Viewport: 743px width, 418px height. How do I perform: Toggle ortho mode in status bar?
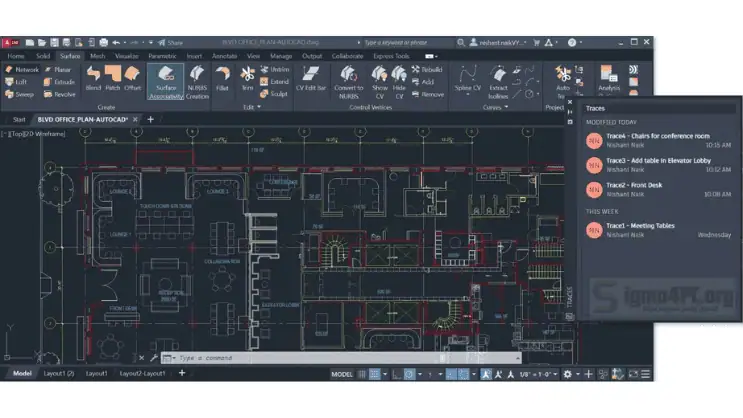click(x=397, y=374)
